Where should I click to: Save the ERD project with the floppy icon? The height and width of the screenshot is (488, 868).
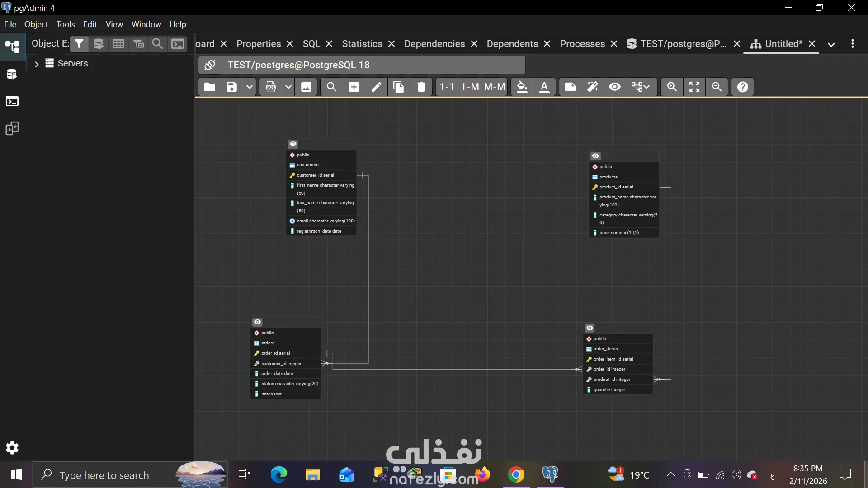[231, 87]
